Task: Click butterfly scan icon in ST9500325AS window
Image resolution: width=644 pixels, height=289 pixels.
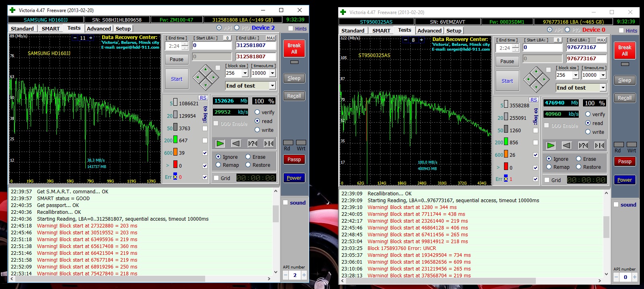Action: tap(600, 146)
